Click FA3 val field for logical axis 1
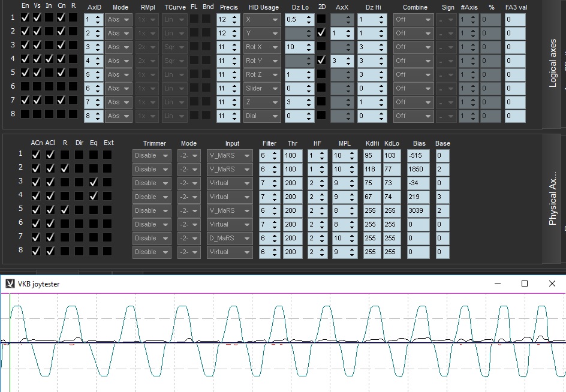 point(515,20)
